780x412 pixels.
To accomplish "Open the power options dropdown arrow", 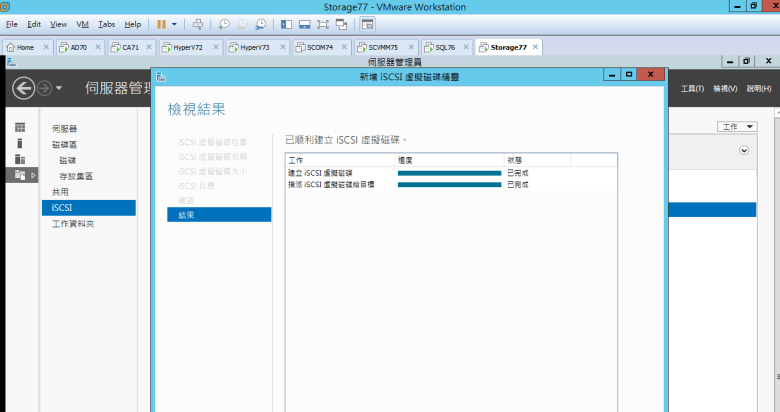I will pos(174,23).
